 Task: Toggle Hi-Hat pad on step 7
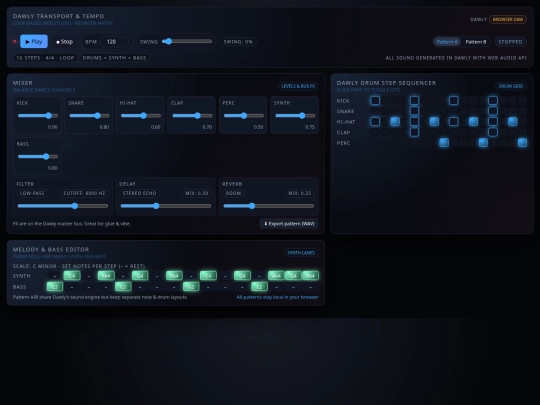coord(434,122)
